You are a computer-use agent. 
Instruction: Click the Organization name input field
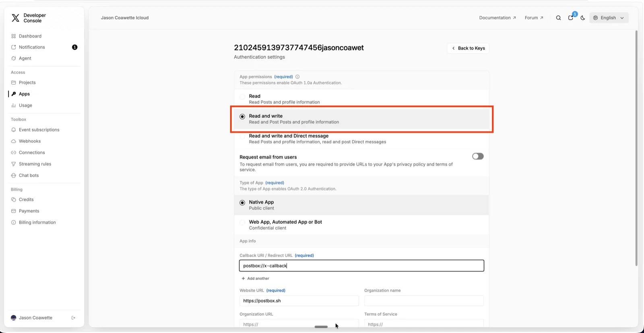(x=424, y=301)
